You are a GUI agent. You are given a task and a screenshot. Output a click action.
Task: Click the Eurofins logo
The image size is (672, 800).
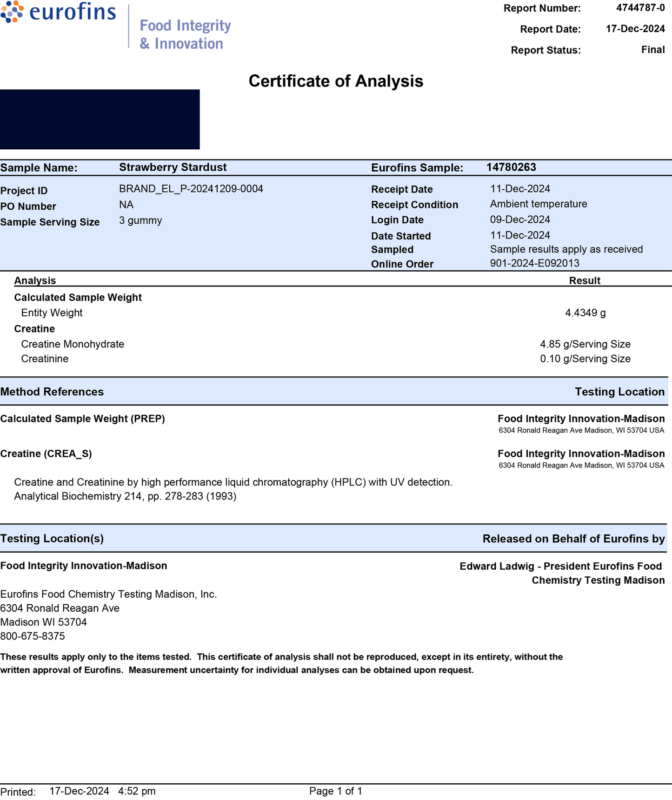point(58,12)
